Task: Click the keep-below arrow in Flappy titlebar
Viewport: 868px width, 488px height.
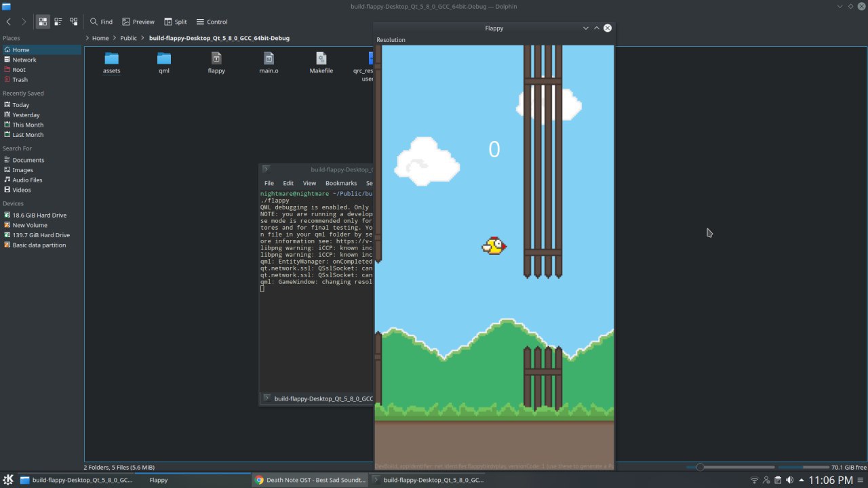Action: click(586, 28)
